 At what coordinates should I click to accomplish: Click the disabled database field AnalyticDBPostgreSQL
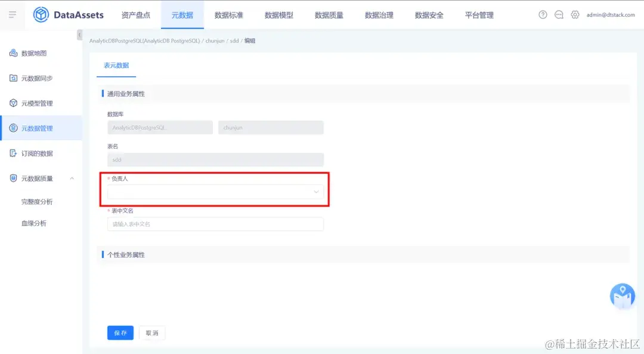click(160, 128)
